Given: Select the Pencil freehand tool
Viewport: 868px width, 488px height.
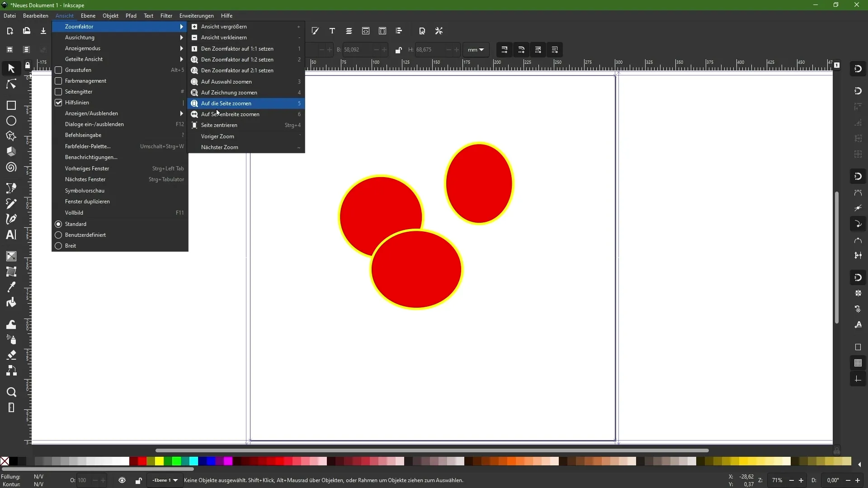Looking at the screenshot, I should point(11,203).
